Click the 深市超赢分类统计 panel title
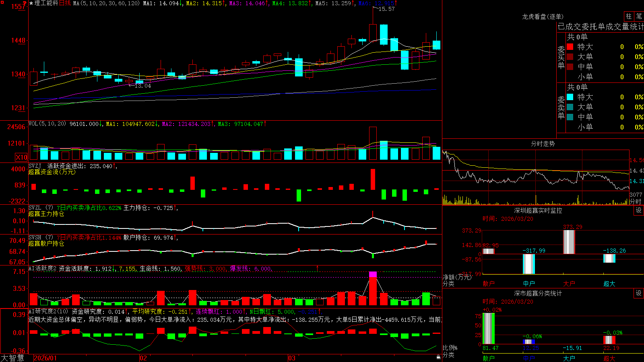 [538, 293]
